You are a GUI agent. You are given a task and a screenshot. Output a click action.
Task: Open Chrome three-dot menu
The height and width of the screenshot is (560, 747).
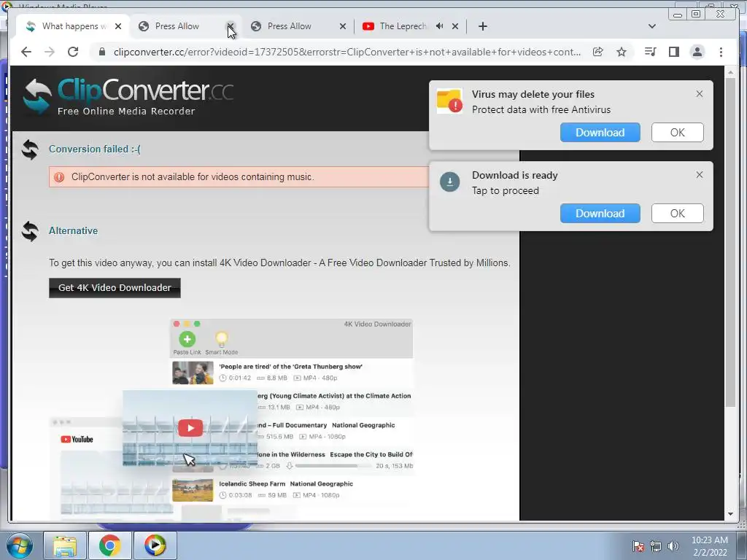721,52
